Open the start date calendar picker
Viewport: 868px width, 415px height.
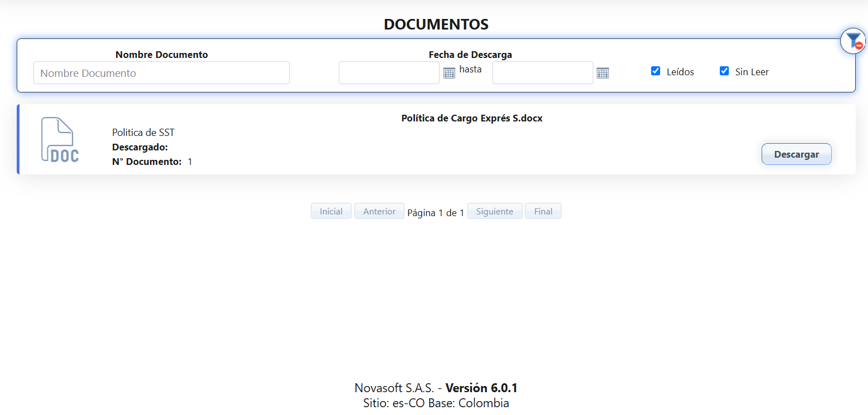(449, 73)
